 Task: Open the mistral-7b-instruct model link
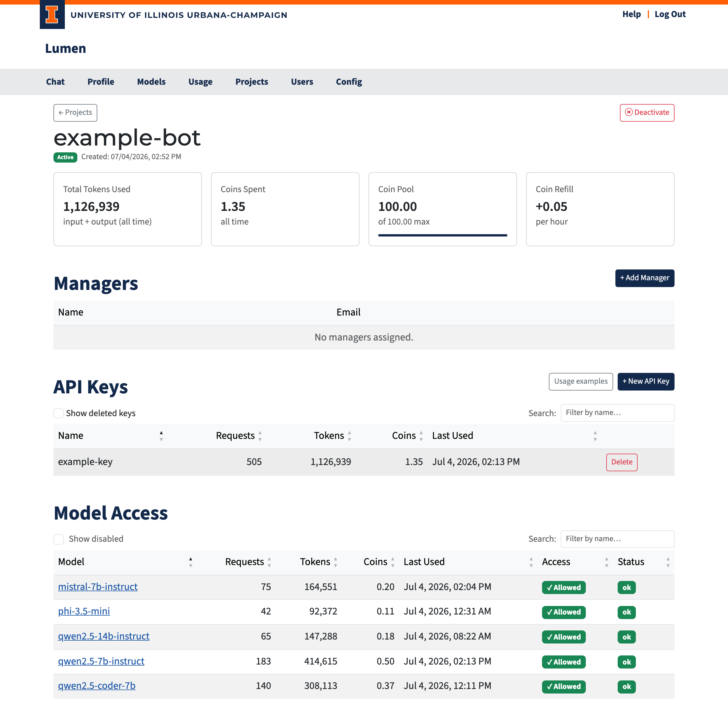pos(98,587)
